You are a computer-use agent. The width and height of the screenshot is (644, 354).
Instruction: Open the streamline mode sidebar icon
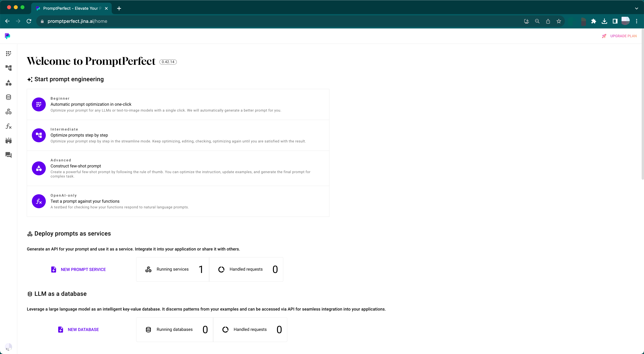point(9,68)
